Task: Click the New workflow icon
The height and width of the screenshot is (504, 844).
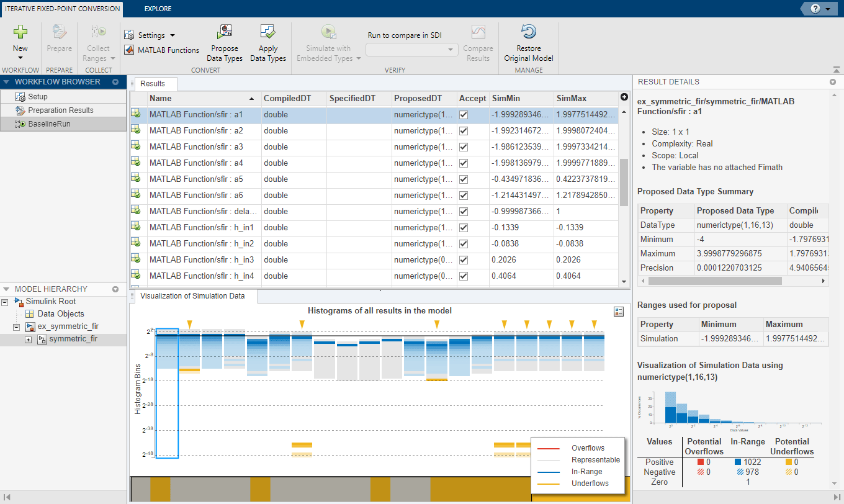Action: 20,33
